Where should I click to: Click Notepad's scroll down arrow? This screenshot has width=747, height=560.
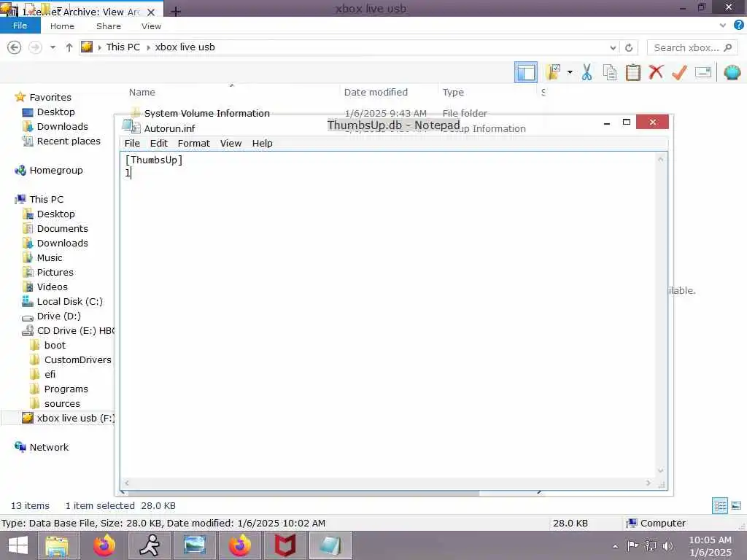(661, 470)
